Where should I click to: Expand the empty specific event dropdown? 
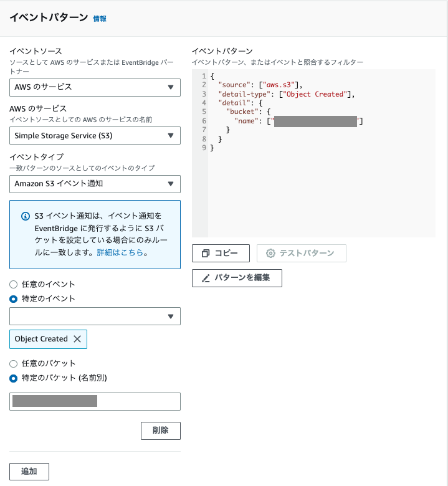95,316
